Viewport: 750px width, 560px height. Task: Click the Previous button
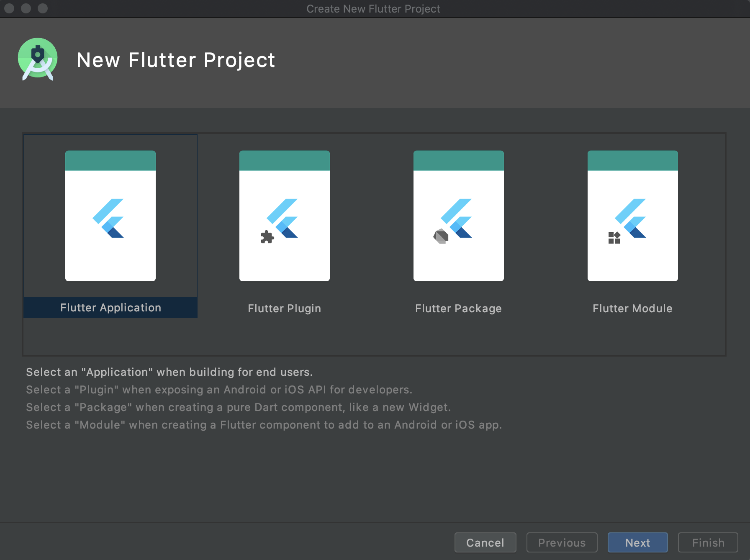(x=562, y=542)
